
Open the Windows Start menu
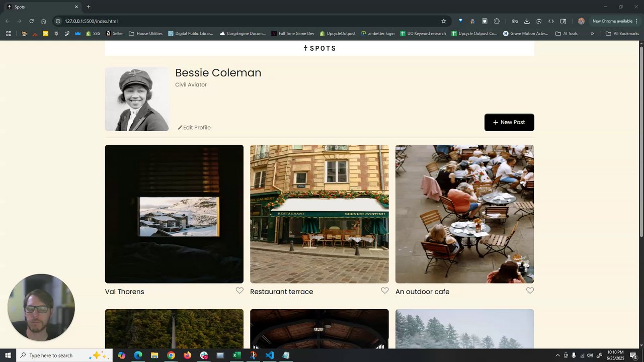coord(8,355)
